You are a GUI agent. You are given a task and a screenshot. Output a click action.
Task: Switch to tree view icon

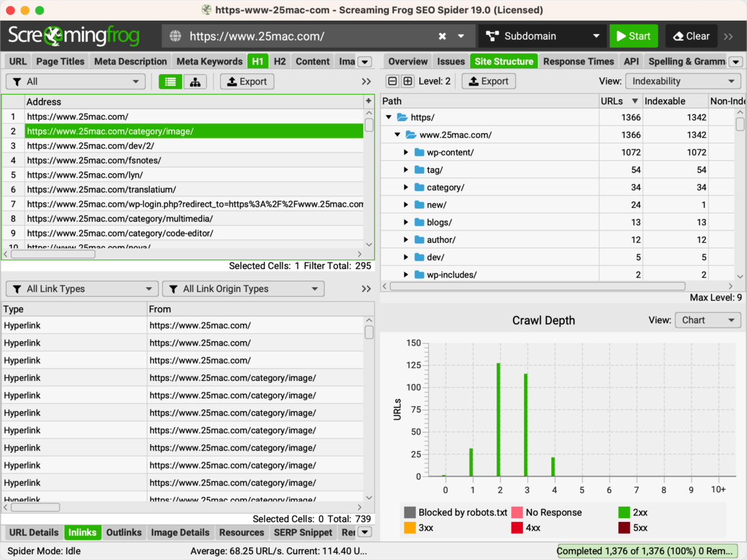195,82
